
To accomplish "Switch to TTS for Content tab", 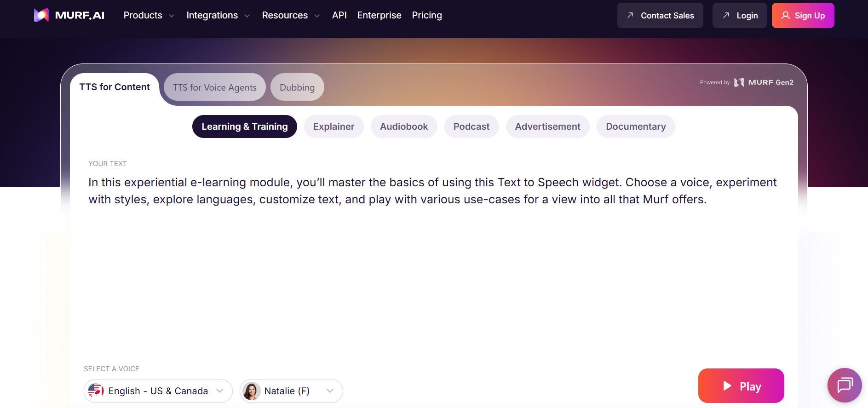I will coord(115,87).
